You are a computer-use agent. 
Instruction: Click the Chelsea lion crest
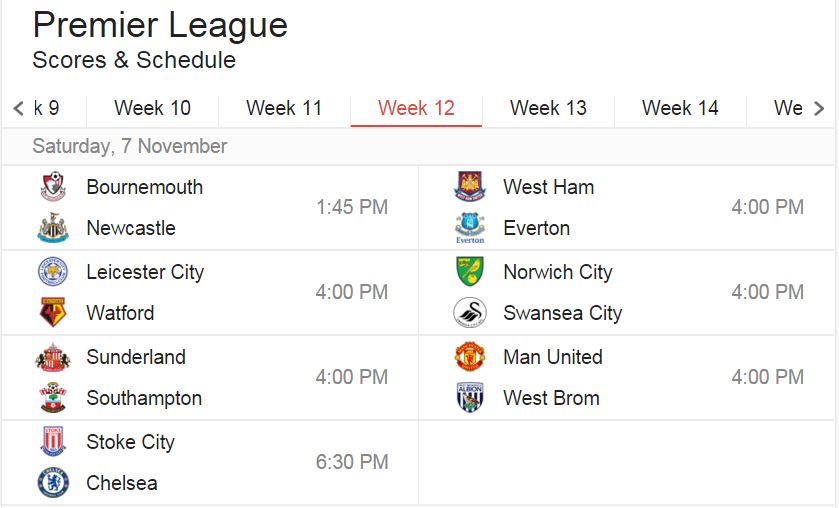53,483
